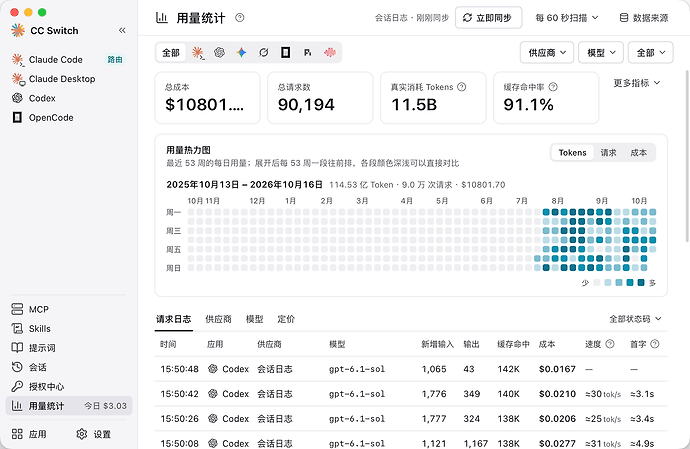Expand 更多指标 more metrics

point(637,83)
